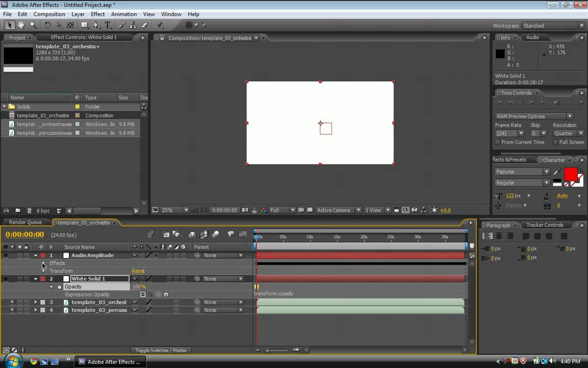Open the 1 View layout dropdown
Screen dimensions: 588x368
coord(377,210)
